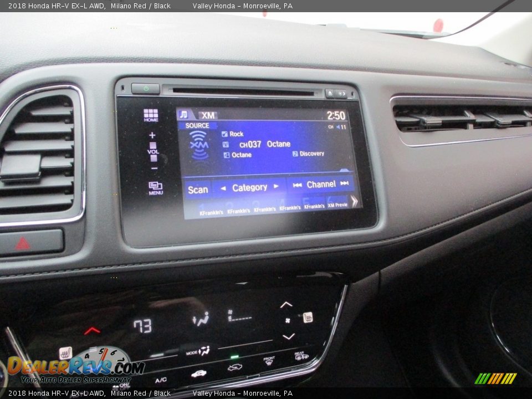Select preset 2 KFranklin's

(x=238, y=209)
